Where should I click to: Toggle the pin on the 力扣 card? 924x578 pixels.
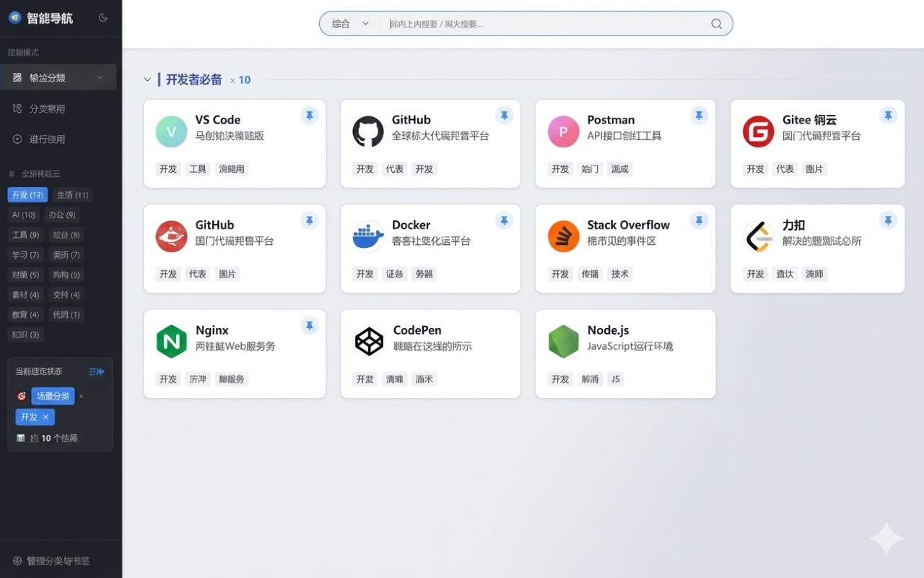pos(888,220)
